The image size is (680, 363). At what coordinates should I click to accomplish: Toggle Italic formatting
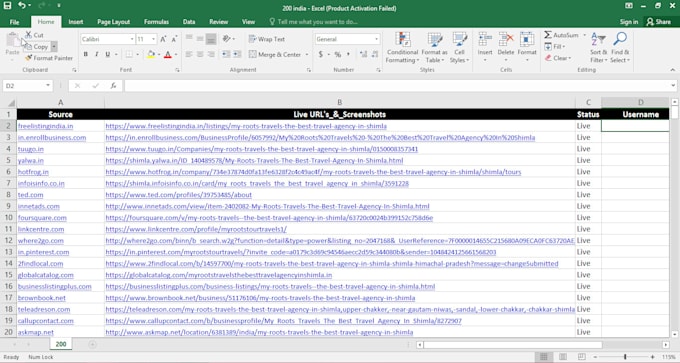coord(96,54)
